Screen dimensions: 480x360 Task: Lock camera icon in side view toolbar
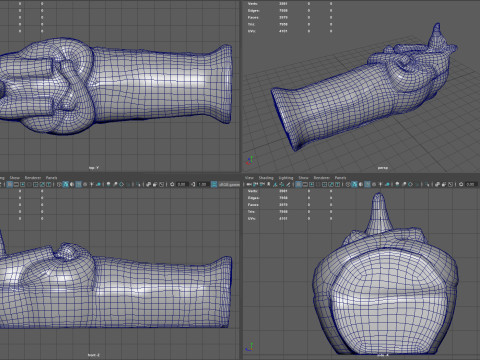click(x=256, y=184)
